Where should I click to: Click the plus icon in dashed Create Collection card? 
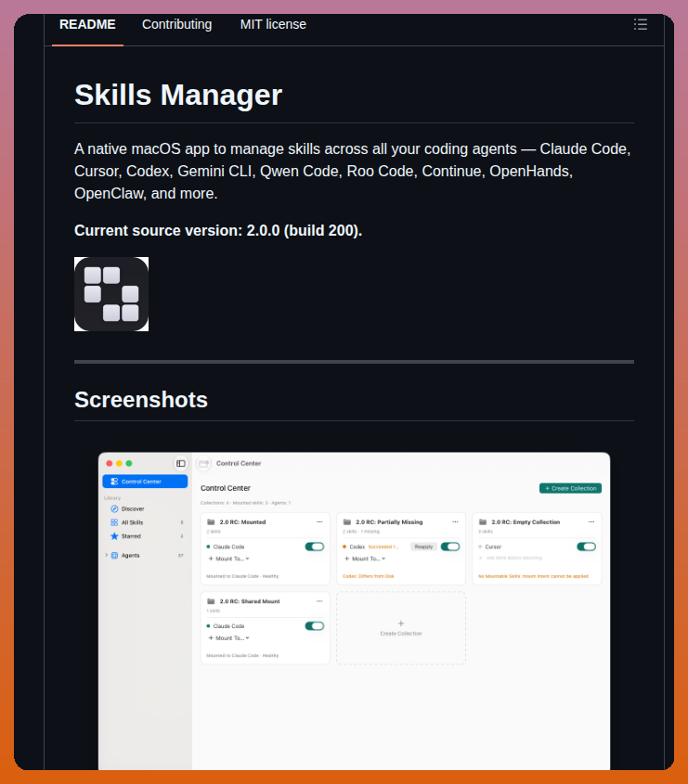pos(401,623)
